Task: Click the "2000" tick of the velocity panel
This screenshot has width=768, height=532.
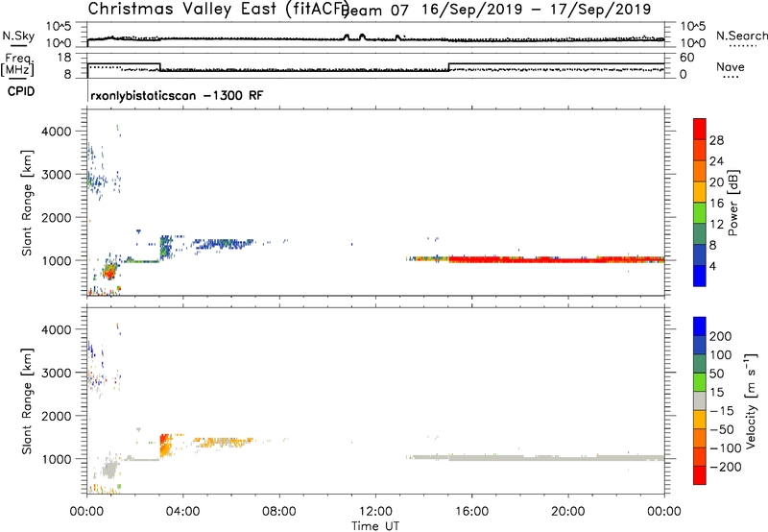Action: (x=56, y=416)
